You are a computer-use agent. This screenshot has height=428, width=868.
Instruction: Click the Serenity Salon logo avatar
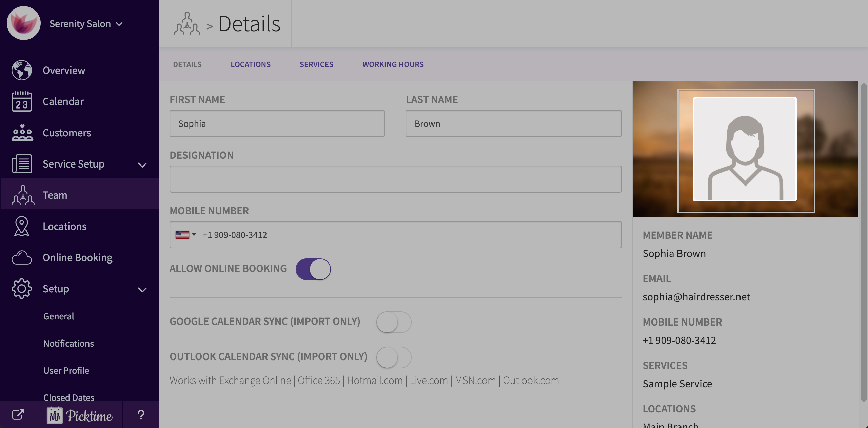(x=24, y=23)
